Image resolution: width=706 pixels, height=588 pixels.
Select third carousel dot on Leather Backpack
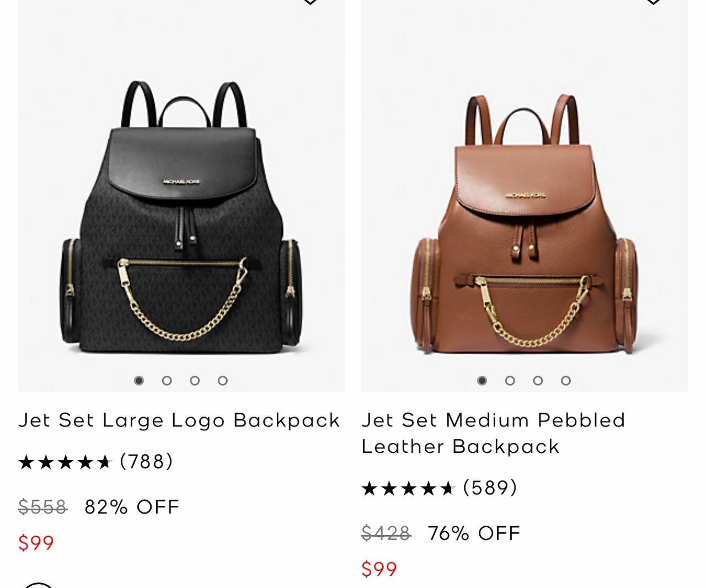(x=538, y=381)
